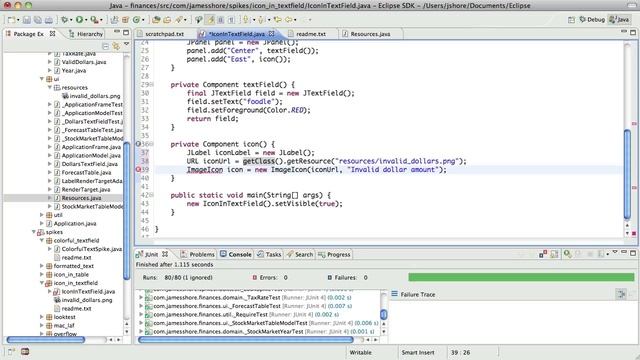This screenshot has height=360, width=640.
Task: Switch to scratchpad.txt editor tab
Action: [164, 34]
